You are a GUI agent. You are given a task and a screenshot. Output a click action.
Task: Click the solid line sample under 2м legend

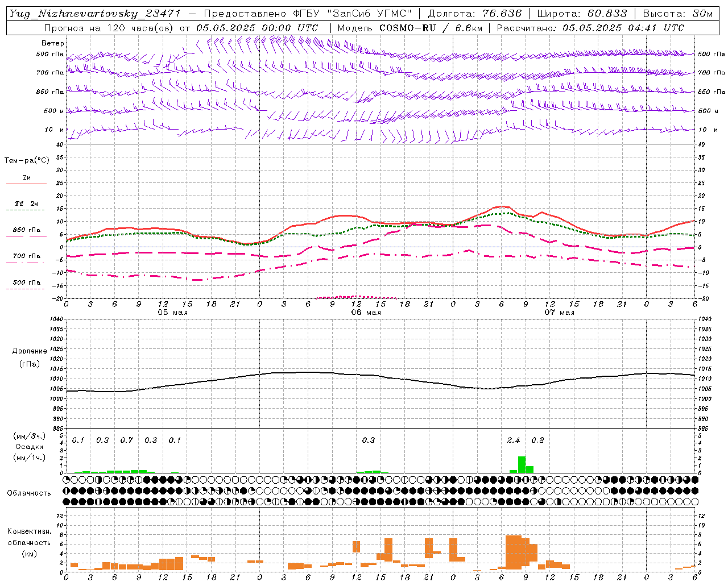26,184
